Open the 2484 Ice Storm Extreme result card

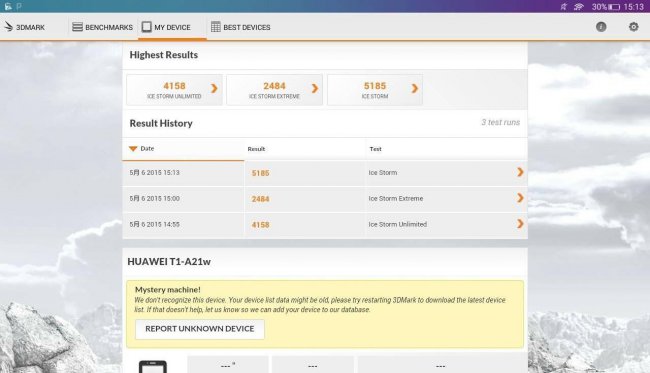click(274, 90)
